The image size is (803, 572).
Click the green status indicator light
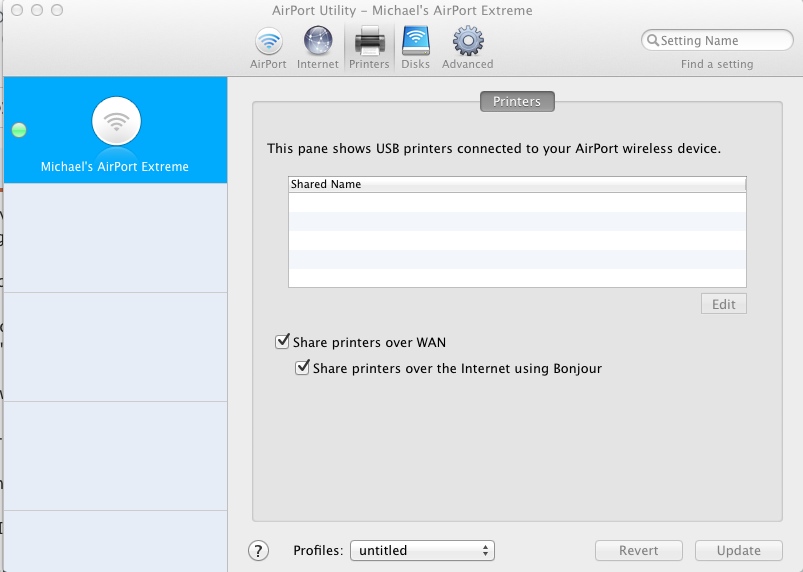(19, 130)
